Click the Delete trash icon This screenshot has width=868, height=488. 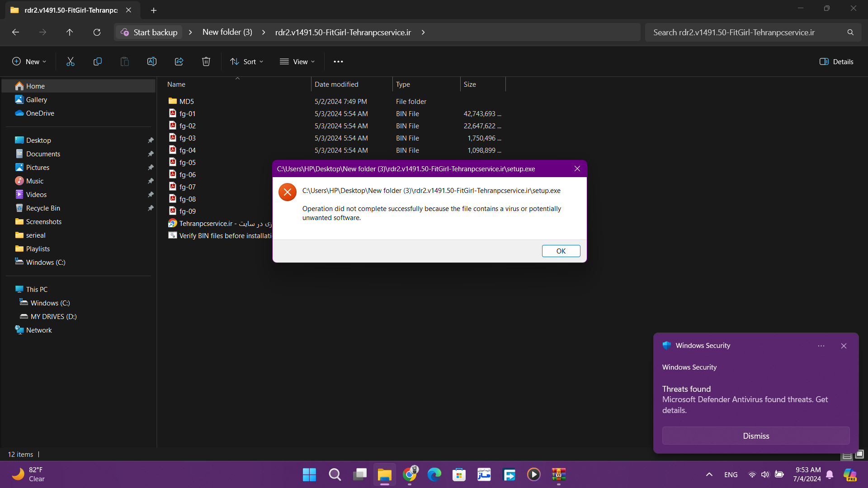coord(206,61)
